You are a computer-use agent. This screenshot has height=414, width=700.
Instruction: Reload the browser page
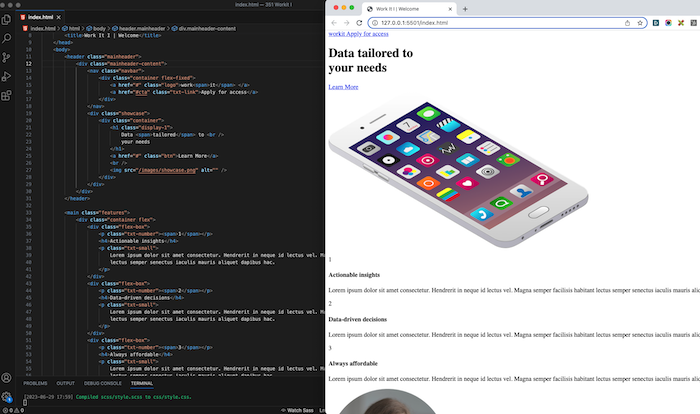pos(359,23)
